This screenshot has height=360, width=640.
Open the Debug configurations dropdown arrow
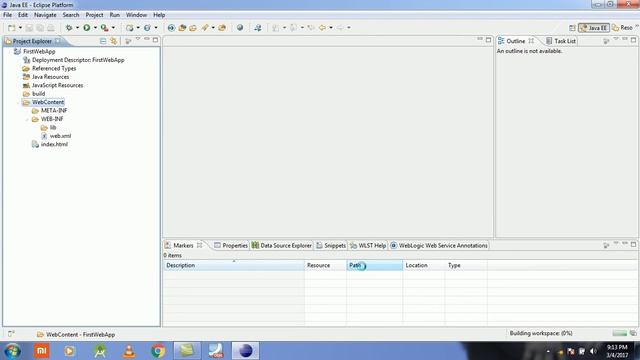point(77,28)
